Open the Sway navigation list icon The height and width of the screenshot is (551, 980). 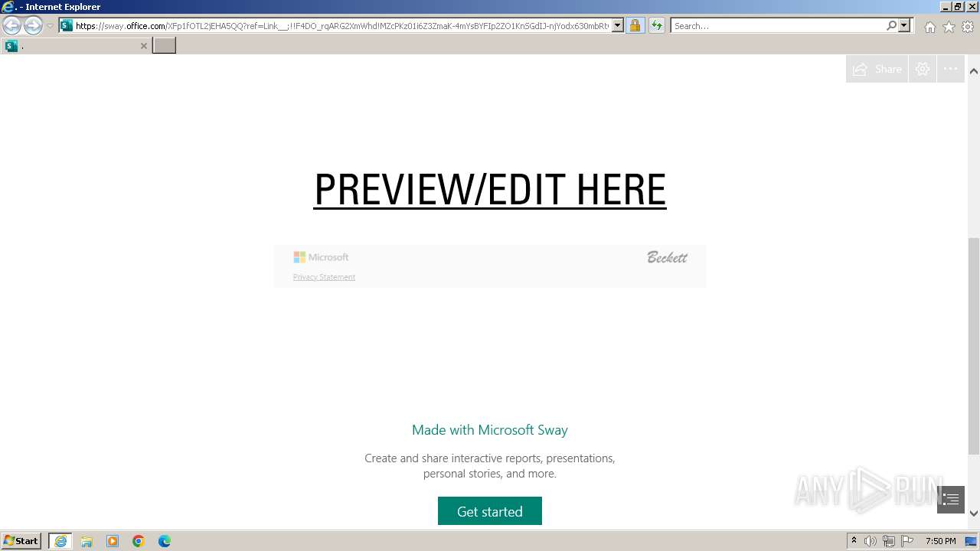point(951,500)
